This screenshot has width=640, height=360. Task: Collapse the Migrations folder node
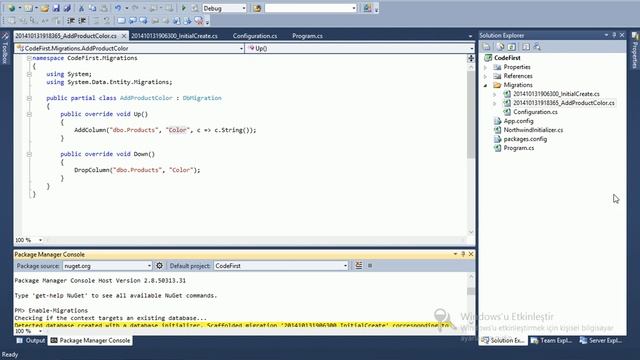[485, 85]
